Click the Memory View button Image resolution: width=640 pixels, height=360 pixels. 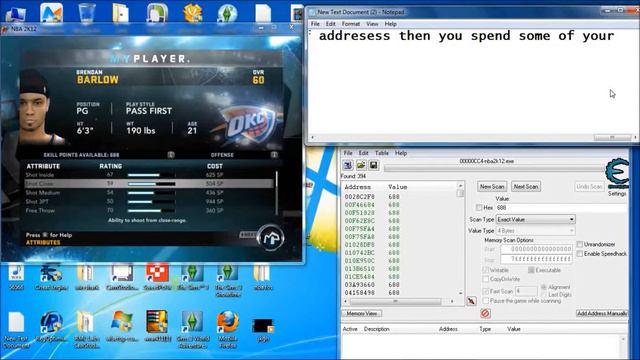click(362, 313)
